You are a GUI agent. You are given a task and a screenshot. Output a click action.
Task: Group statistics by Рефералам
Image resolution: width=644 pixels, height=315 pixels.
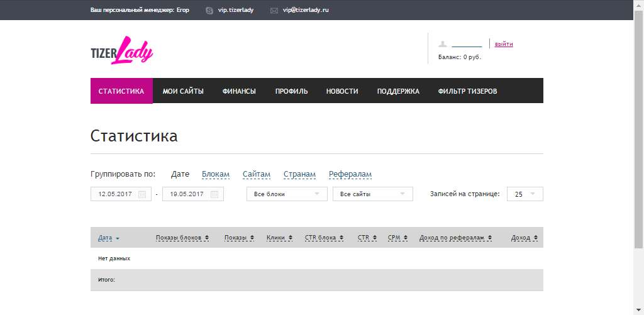click(350, 174)
